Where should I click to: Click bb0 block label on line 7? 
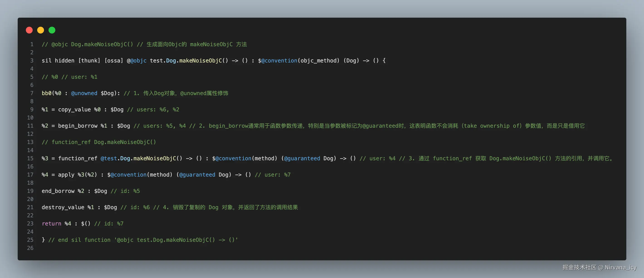46,93
